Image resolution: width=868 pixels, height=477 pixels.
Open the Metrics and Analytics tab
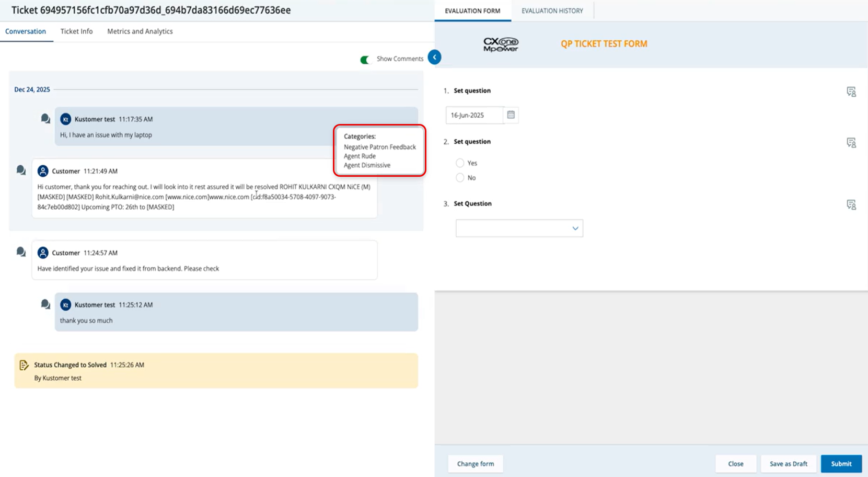pyautogui.click(x=140, y=31)
